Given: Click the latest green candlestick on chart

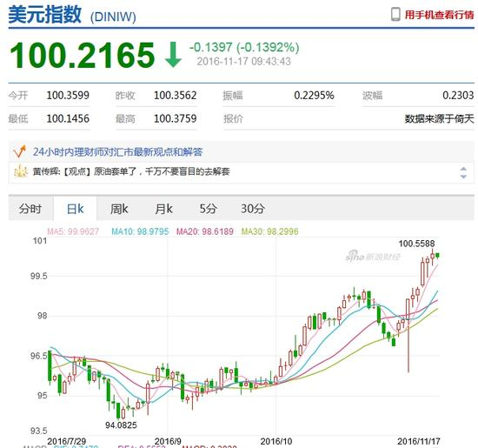Looking at the screenshot, I should pyautogui.click(x=437, y=256).
